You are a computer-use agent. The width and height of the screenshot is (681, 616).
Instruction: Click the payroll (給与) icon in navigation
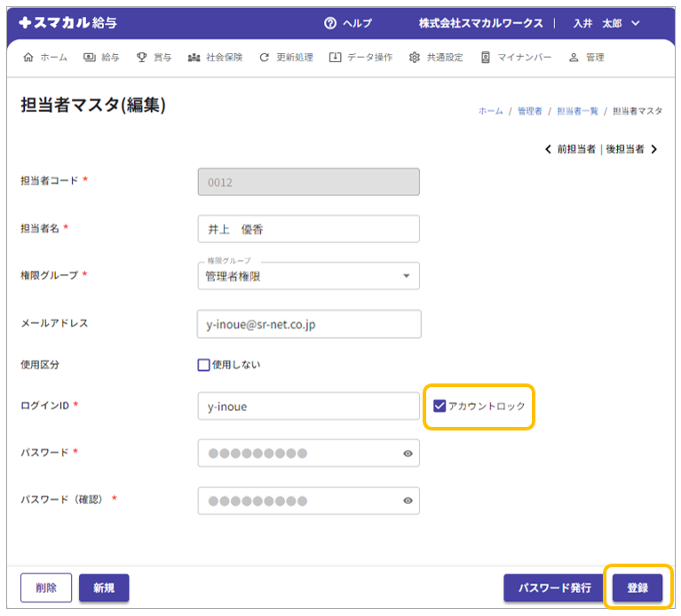[90, 58]
